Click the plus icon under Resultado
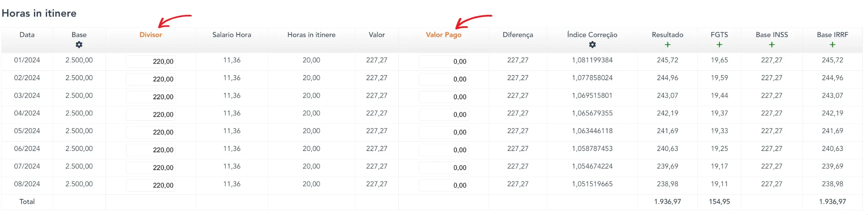The image size is (868, 215). tap(668, 45)
